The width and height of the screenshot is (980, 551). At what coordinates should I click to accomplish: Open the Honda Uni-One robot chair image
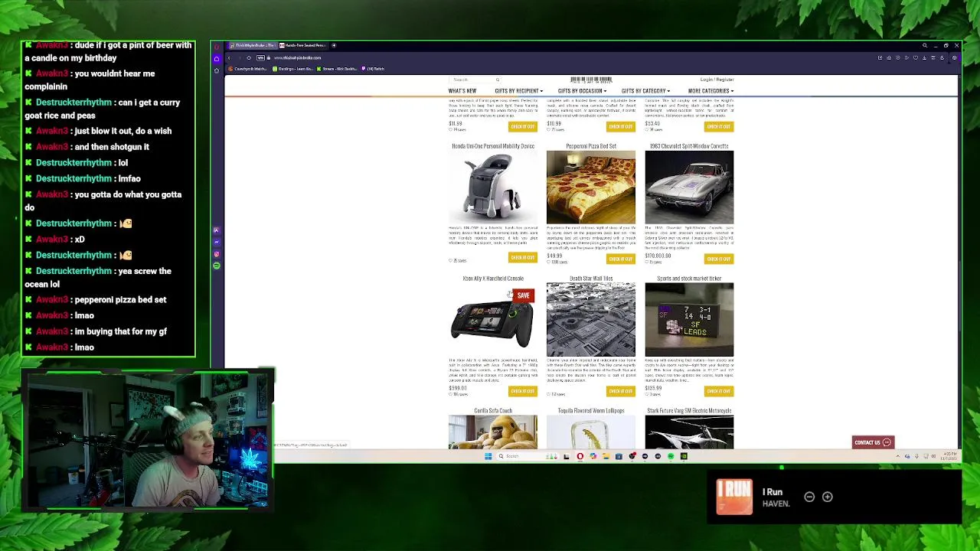tap(493, 187)
